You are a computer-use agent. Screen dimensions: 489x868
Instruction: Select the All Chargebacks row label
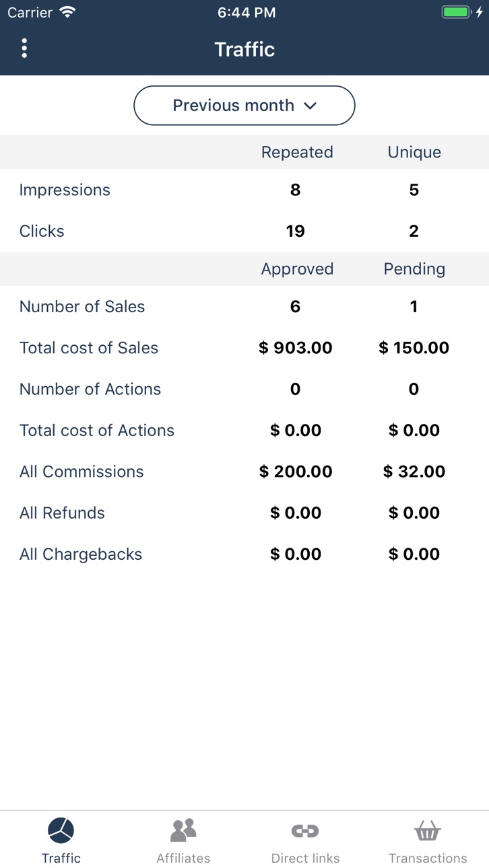tap(81, 554)
